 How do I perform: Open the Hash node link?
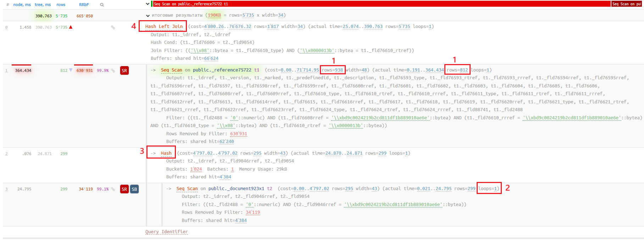166,153
